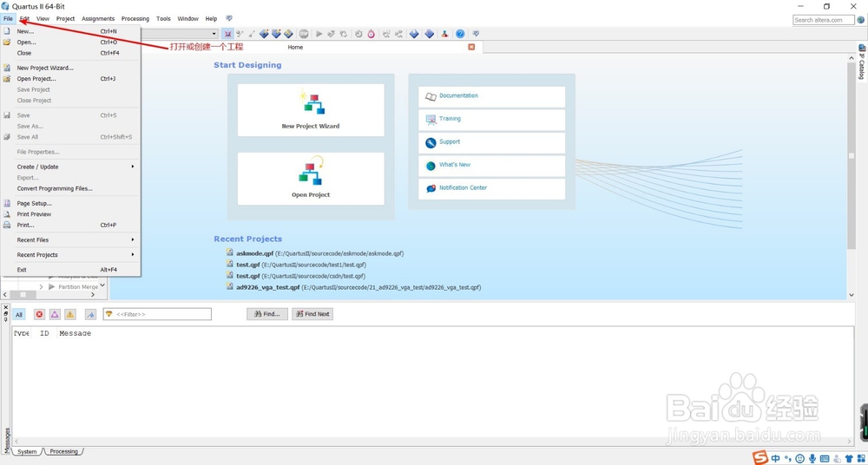Expand the Recent Files submenu
Image resolution: width=868 pixels, height=465 pixels.
(71, 240)
